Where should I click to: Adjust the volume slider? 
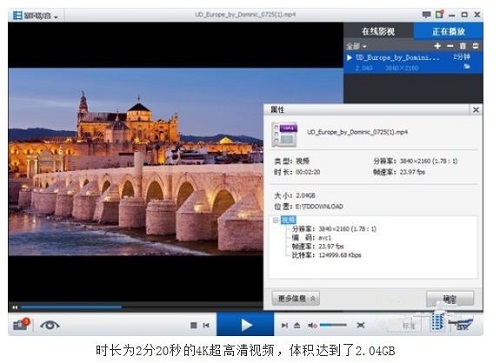[x=333, y=325]
